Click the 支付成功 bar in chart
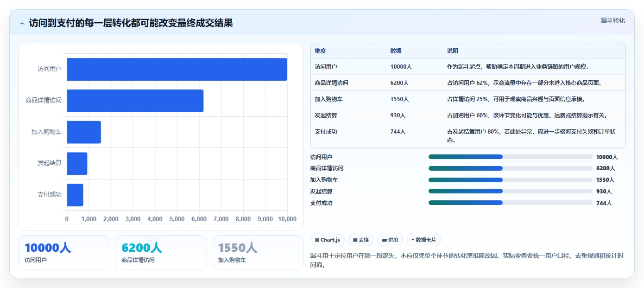This screenshot has height=288, width=644. (75, 195)
